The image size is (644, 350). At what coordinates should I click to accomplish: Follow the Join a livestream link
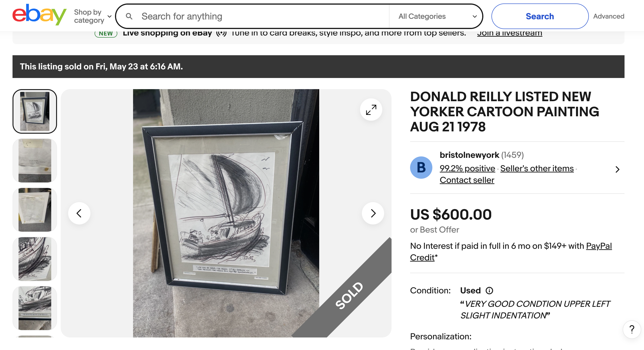tap(509, 33)
